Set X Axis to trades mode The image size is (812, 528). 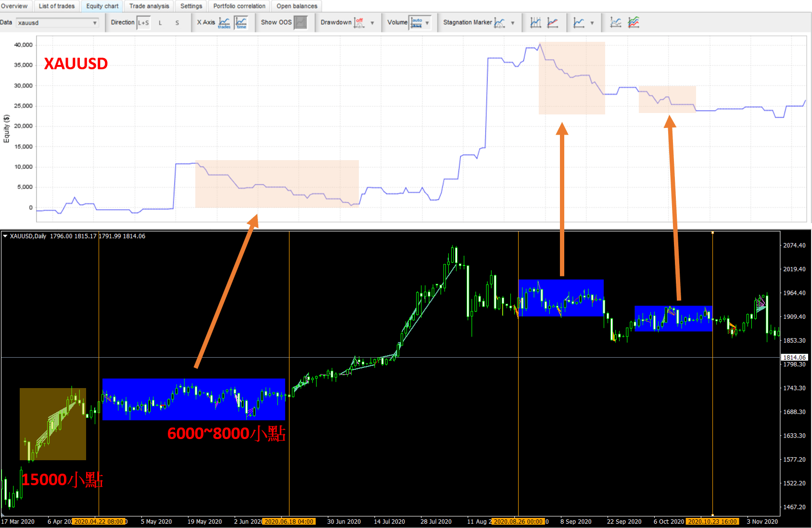tap(224, 23)
